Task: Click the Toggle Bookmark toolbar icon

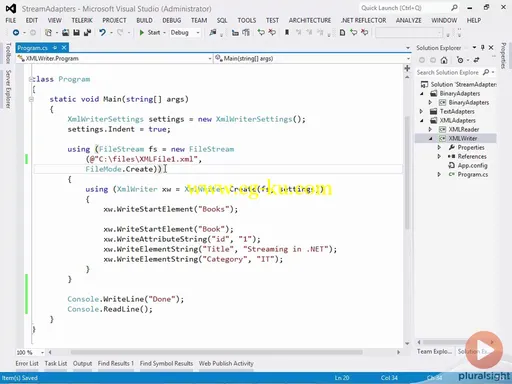Action: pos(287,32)
